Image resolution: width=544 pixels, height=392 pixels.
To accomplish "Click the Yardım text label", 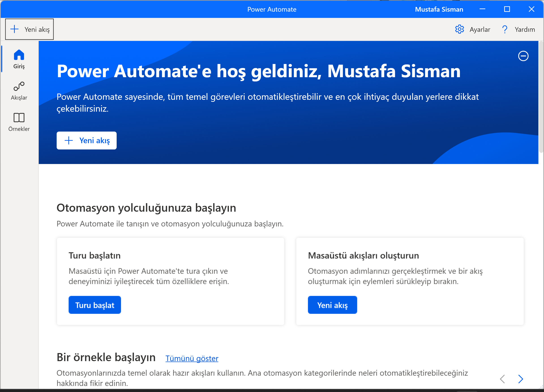I will [x=525, y=30].
